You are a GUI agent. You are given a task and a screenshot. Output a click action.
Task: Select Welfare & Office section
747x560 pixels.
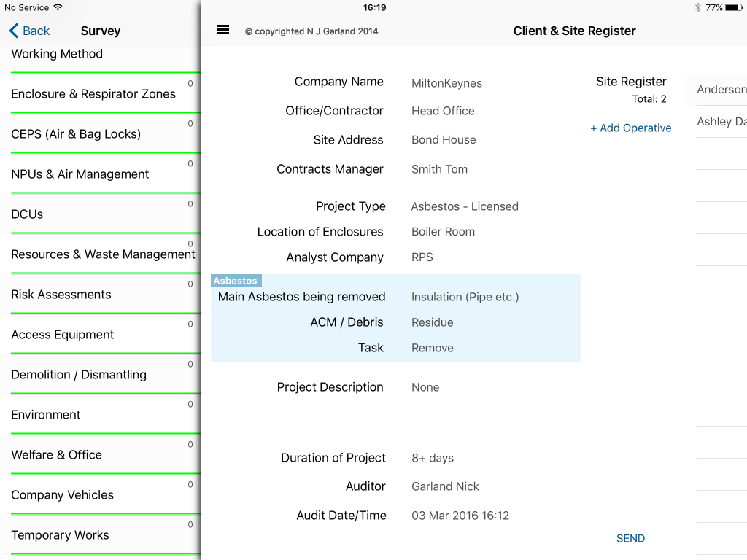coord(101,454)
